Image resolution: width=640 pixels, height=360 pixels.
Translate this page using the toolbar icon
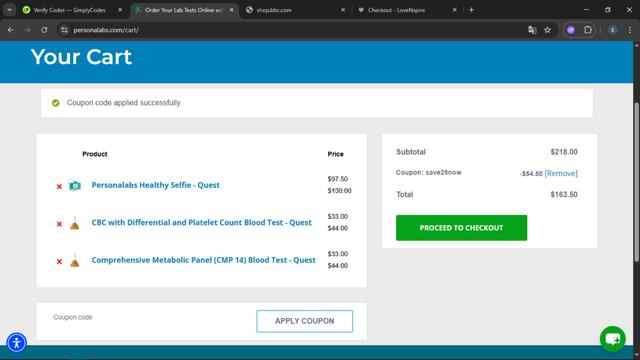pyautogui.click(x=532, y=30)
